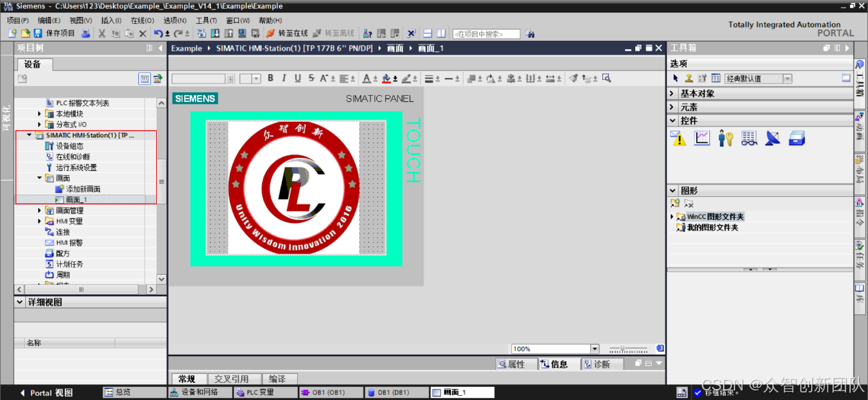Select the trend view control icon

click(x=702, y=137)
